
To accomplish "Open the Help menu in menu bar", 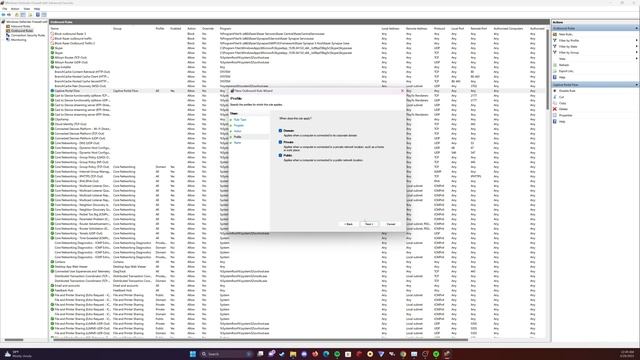I will (x=37, y=9).
